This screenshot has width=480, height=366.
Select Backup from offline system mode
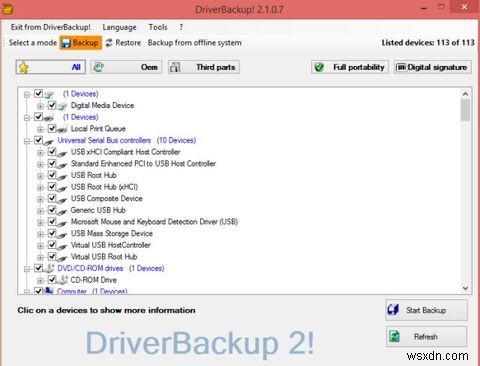(195, 43)
